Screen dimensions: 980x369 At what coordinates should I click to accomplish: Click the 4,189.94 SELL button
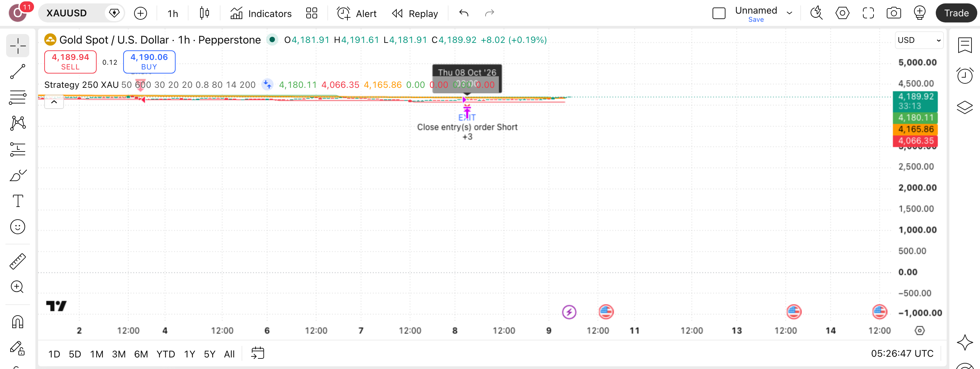pos(70,62)
